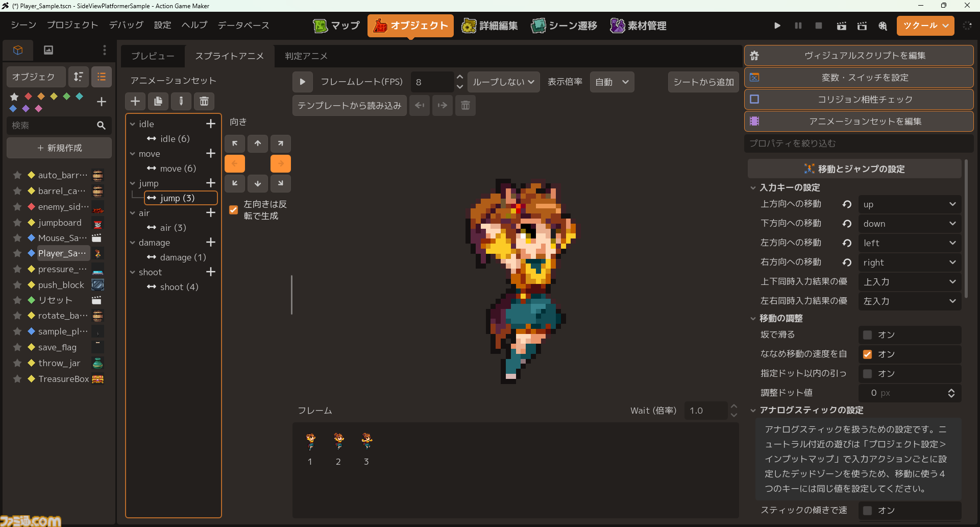Open ヴィジュアルスクリプトを編集
Viewport: 980px width, 527px height.
[859, 56]
